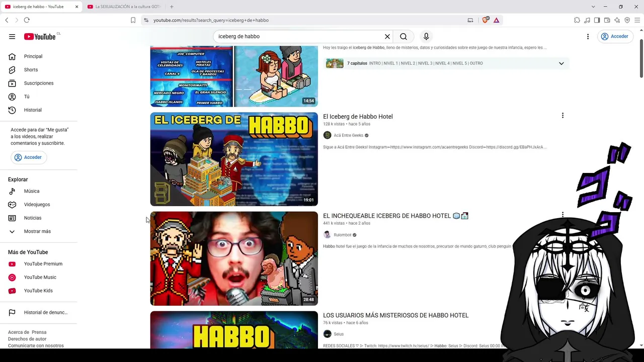The height and width of the screenshot is (362, 644).
Task: Play the Rulombot thumbnail with 28:48 duration
Action: point(234,258)
